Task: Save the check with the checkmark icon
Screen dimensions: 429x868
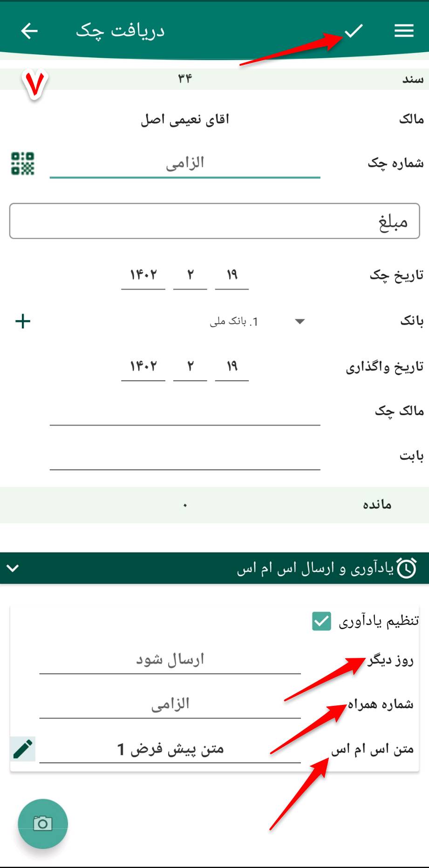Action: tap(354, 31)
